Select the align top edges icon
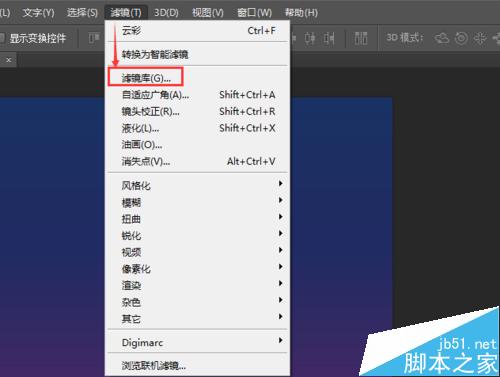 pyautogui.click(x=94, y=38)
